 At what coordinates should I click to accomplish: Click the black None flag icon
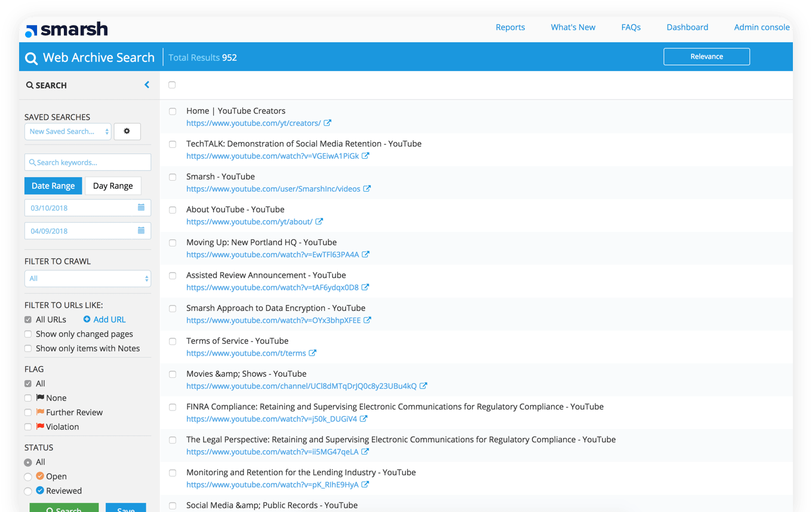(40, 397)
